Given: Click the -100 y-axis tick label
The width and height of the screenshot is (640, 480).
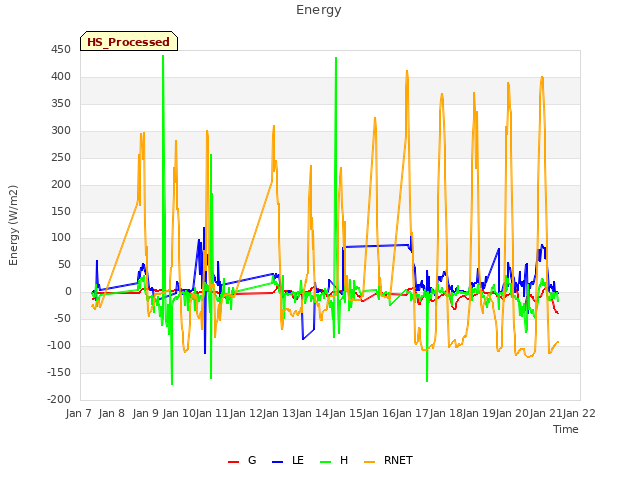Looking at the screenshot, I should [59, 346].
